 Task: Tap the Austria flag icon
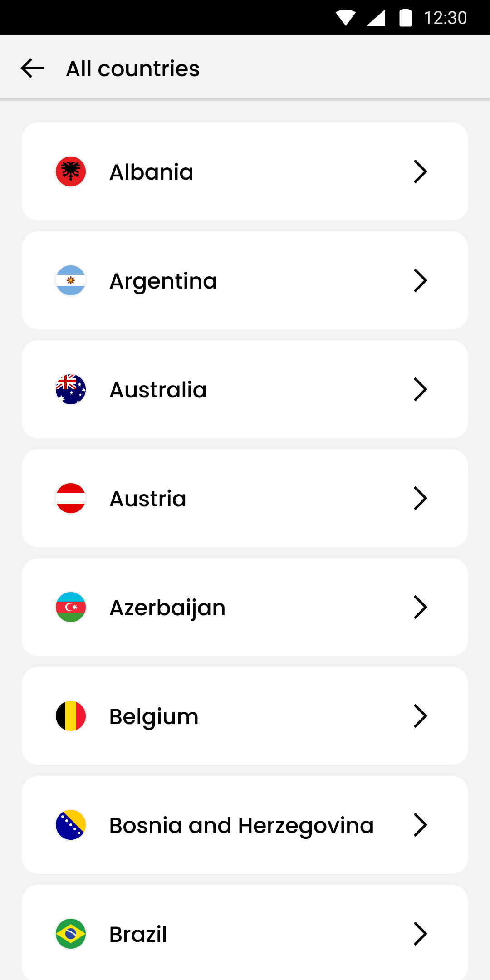(x=71, y=498)
